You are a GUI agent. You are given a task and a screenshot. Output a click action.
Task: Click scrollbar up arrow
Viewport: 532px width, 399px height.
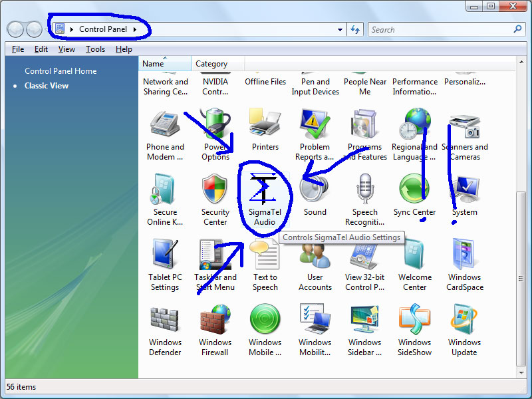(x=521, y=62)
